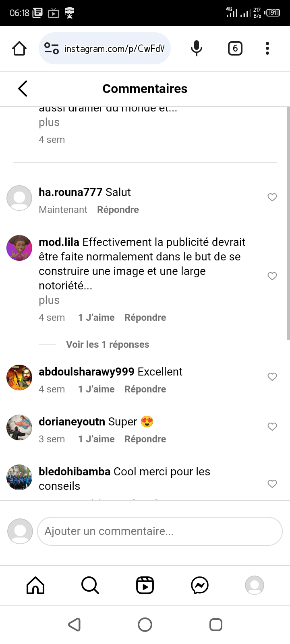Open ha.rouna777 profile username link
Viewport: 290px width, 644px height.
(x=70, y=192)
